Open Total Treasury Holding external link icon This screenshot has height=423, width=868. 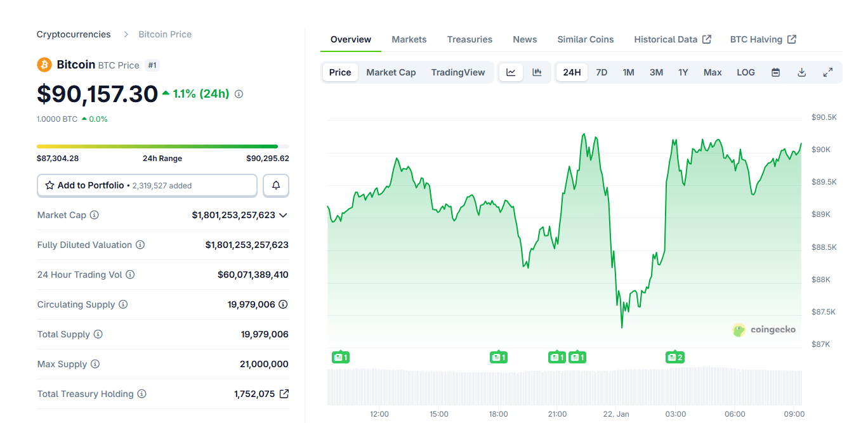tap(284, 394)
